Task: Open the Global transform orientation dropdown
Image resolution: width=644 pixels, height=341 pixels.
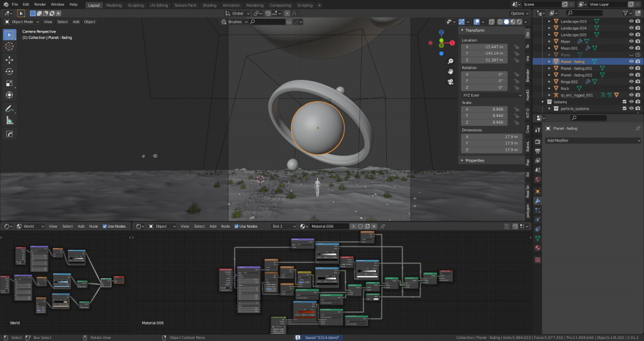Action: [237, 13]
